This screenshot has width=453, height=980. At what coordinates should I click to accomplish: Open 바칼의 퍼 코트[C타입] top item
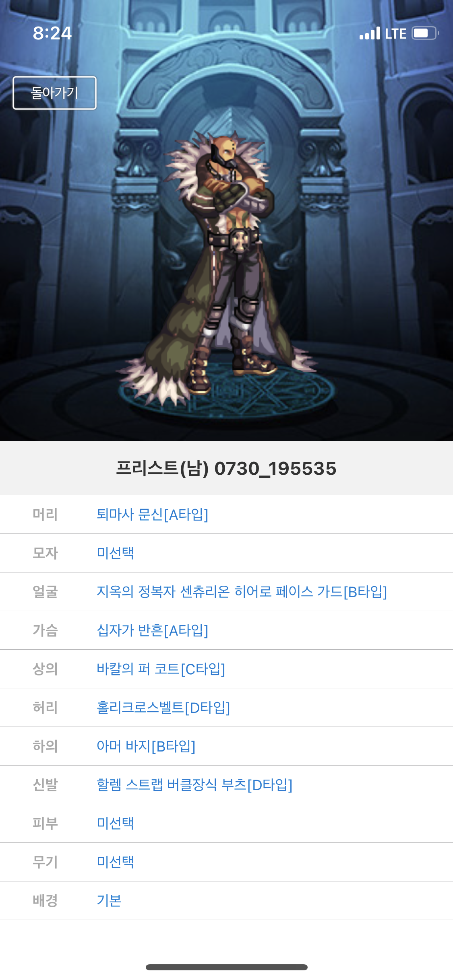coord(161,669)
